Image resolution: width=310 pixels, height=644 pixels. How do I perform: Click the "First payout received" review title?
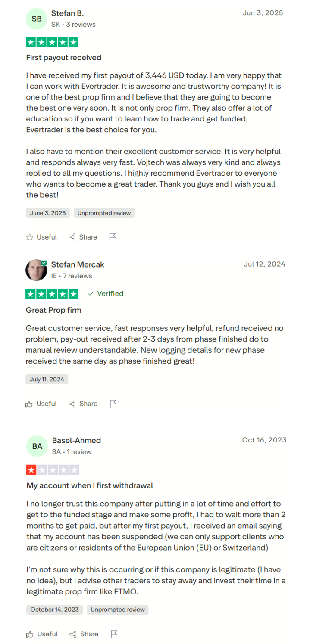pos(63,58)
